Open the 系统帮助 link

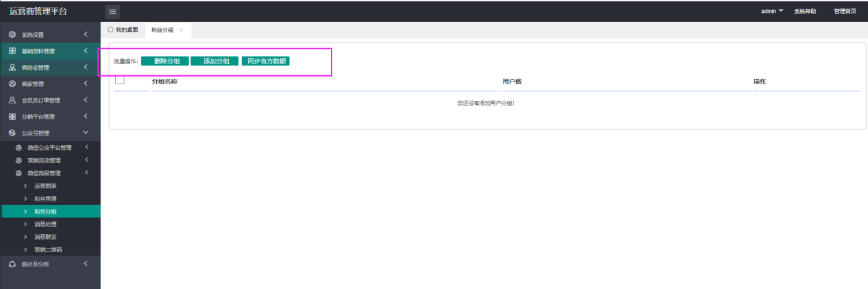(805, 11)
